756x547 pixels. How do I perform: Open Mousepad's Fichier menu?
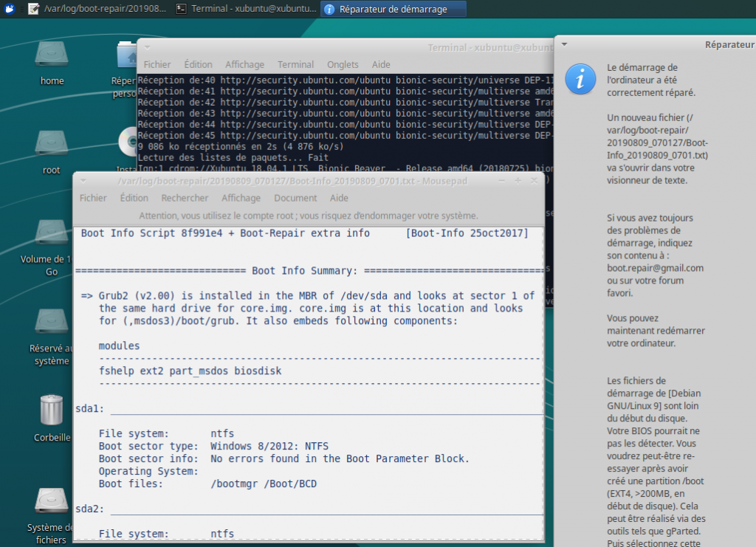(93, 198)
